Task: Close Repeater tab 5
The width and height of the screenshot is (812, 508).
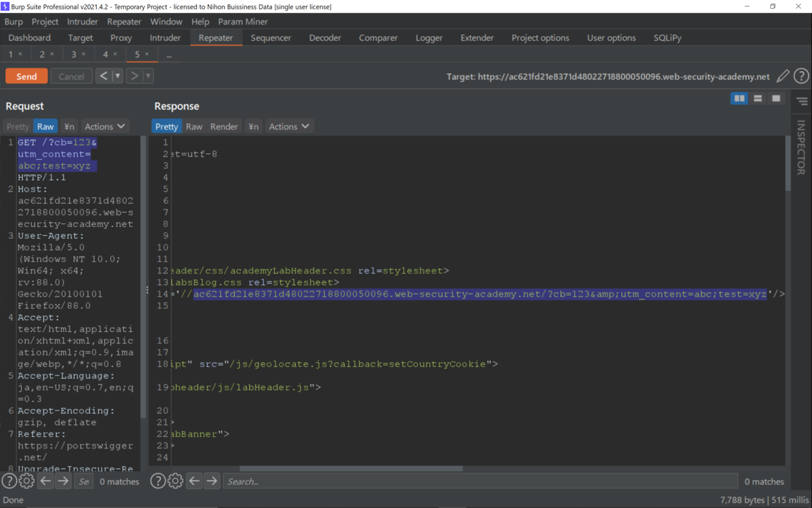Action: 147,54
